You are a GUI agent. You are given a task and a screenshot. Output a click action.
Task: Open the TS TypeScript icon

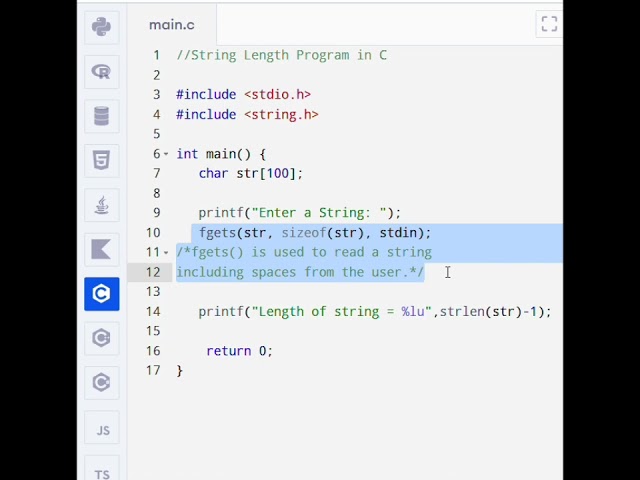pos(102,469)
